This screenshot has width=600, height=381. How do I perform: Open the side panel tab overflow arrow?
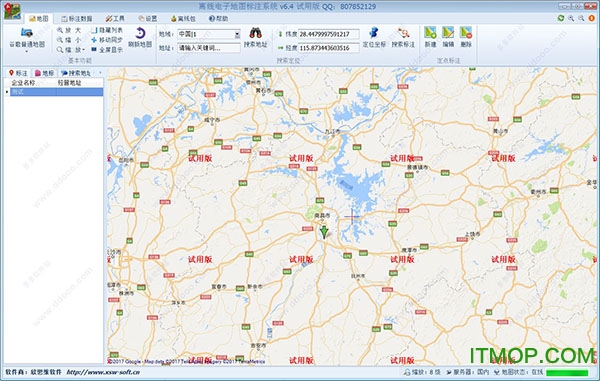(100, 73)
